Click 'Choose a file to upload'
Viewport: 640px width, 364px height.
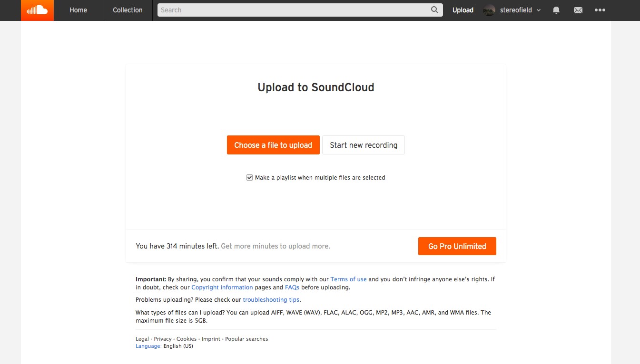click(x=273, y=145)
